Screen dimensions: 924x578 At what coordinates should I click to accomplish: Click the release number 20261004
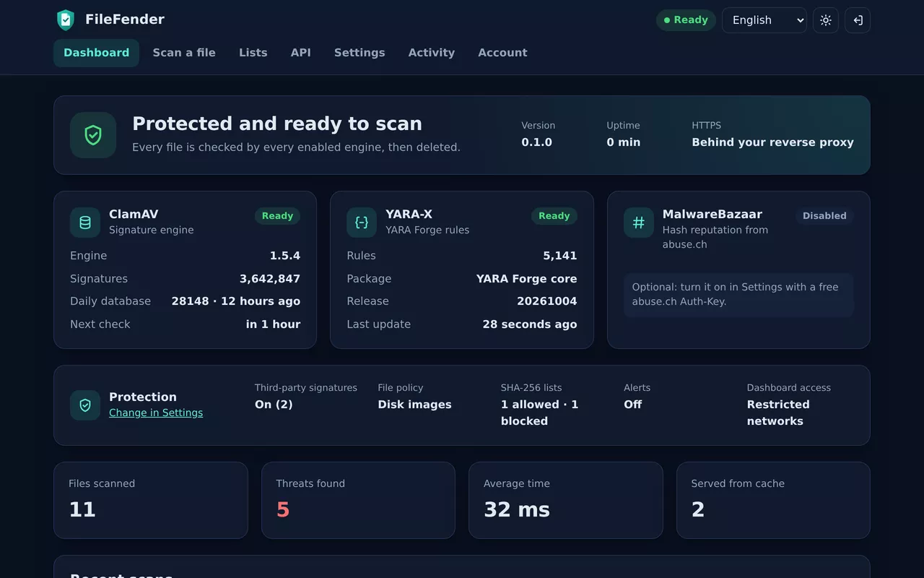(x=547, y=301)
